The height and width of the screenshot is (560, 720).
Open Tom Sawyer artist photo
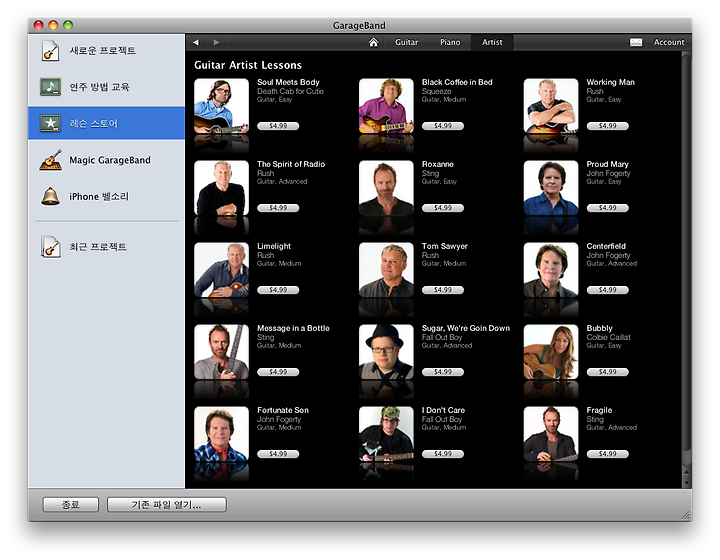[386, 270]
